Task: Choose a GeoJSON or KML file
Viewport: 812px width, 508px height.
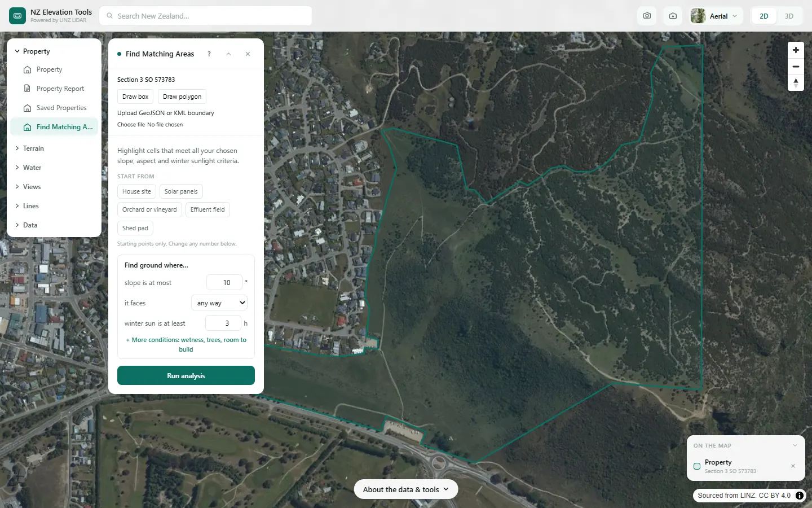Action: pyautogui.click(x=131, y=125)
